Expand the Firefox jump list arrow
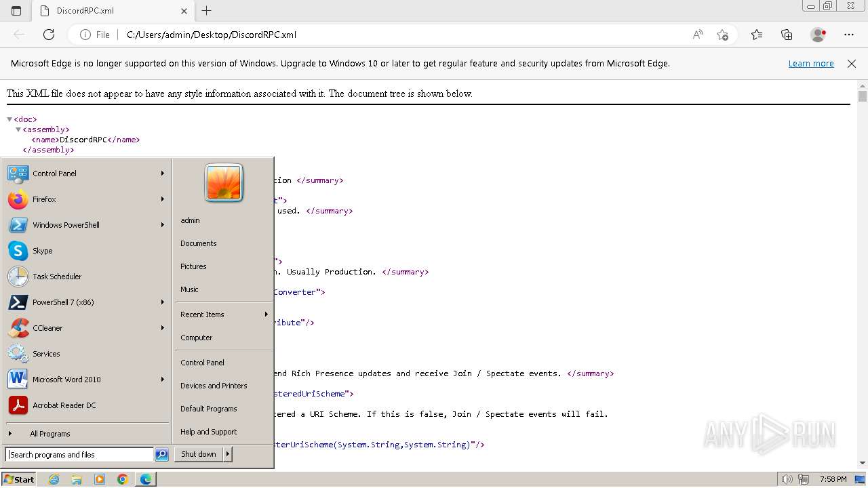Image resolution: width=868 pixels, height=488 pixels. point(163,199)
